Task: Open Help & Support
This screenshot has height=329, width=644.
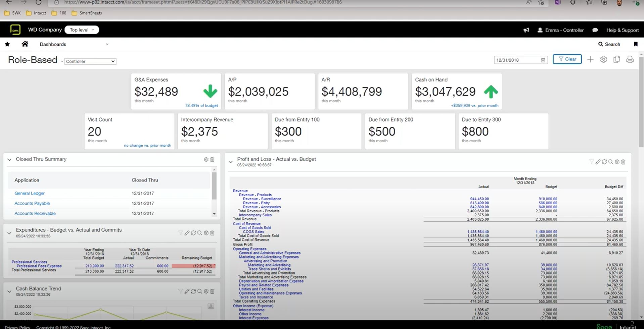Action: click(622, 30)
